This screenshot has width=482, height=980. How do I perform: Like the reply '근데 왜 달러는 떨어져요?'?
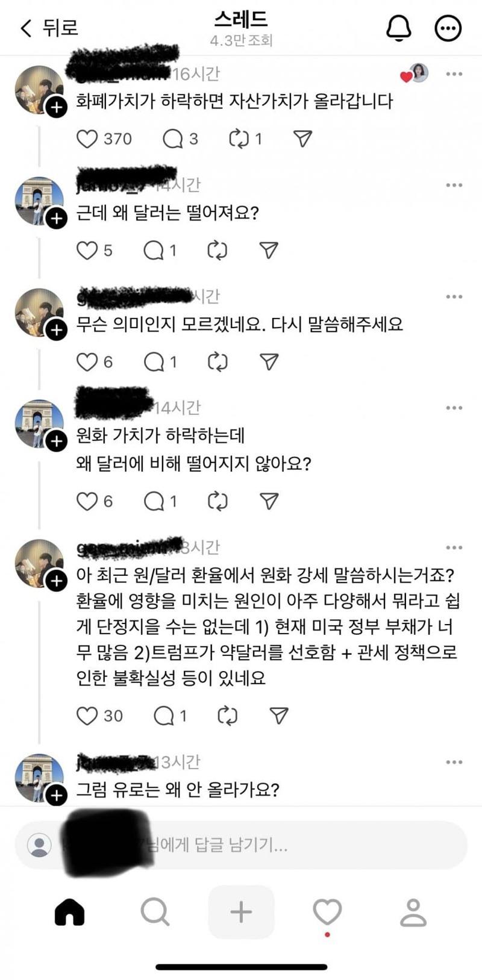coord(87,250)
